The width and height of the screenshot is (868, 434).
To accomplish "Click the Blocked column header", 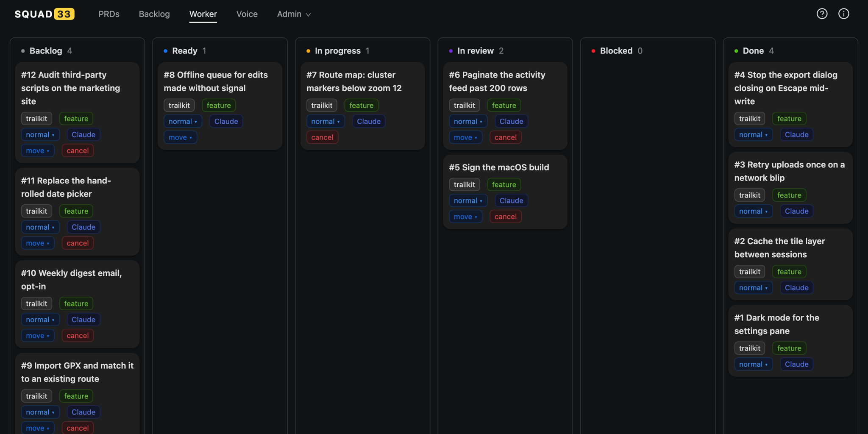I will (x=616, y=51).
